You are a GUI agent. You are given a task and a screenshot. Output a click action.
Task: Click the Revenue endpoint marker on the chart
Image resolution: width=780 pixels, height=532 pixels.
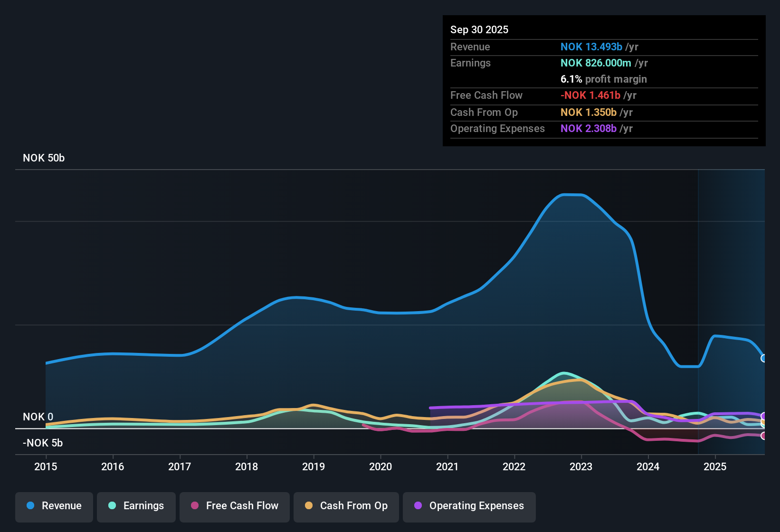click(764, 358)
